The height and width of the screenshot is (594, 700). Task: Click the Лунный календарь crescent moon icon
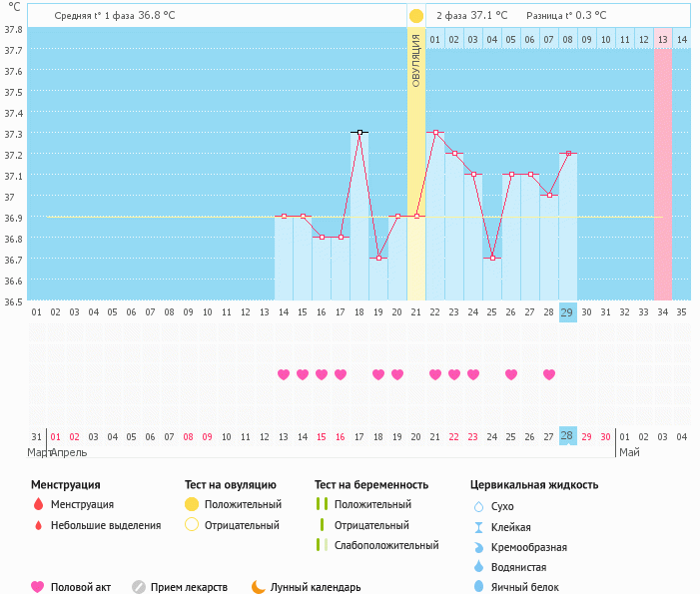click(x=259, y=587)
